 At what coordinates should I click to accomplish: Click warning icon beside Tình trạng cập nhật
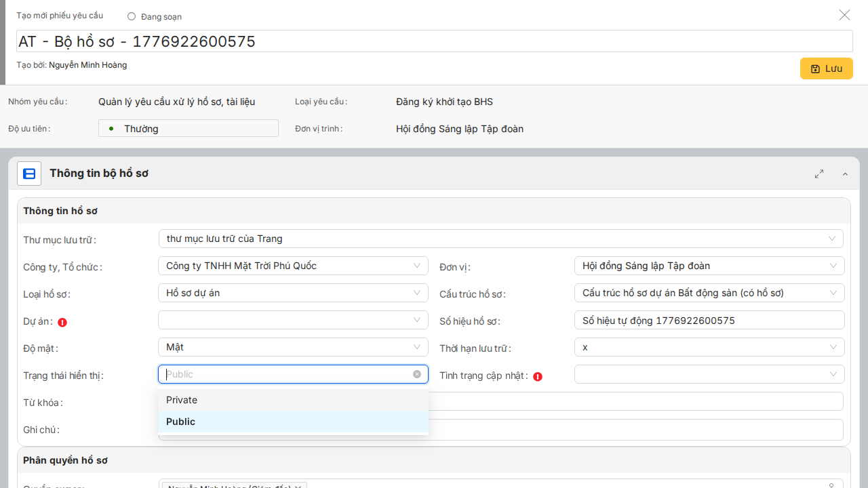(538, 376)
